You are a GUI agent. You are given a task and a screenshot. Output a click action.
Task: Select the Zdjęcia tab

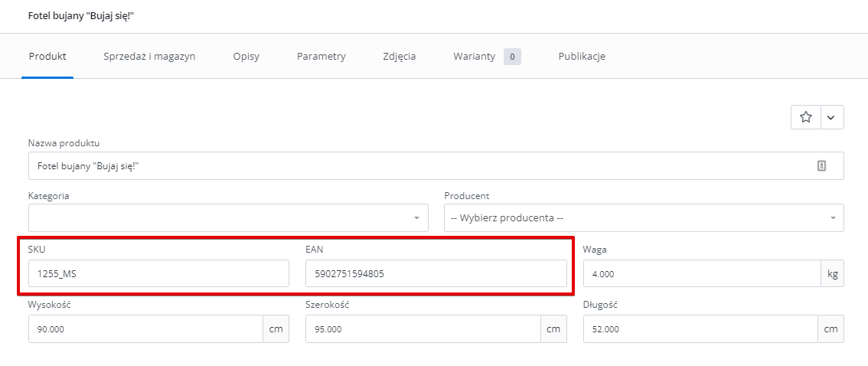click(x=399, y=56)
